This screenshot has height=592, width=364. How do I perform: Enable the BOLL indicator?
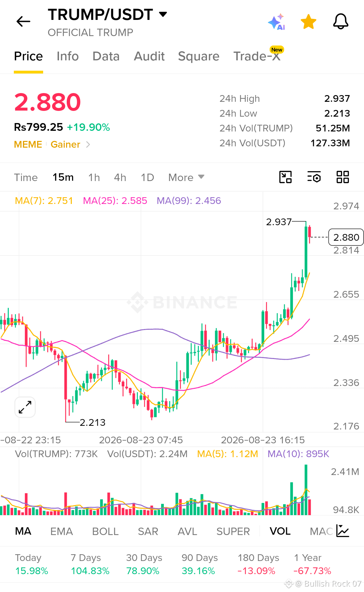[x=105, y=531]
